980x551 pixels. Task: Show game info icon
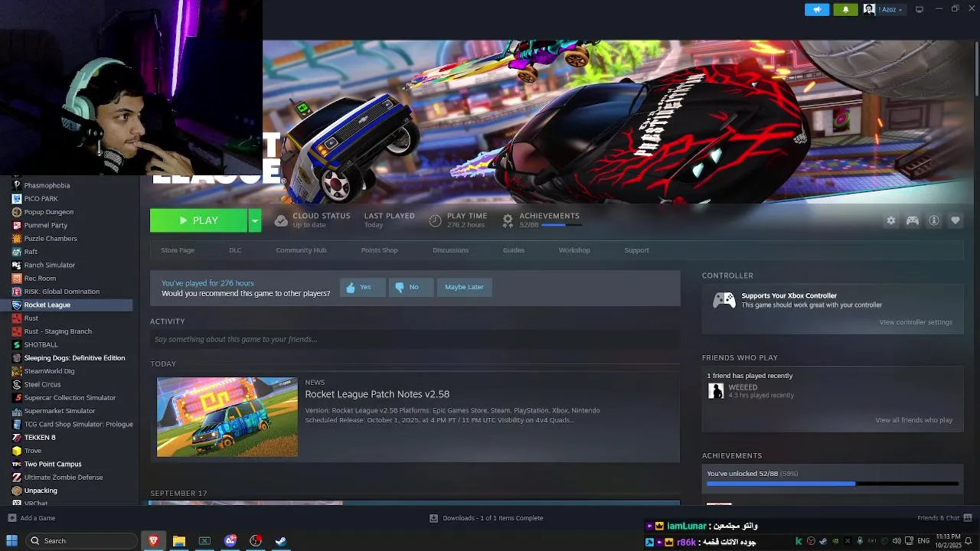pyautogui.click(x=934, y=220)
